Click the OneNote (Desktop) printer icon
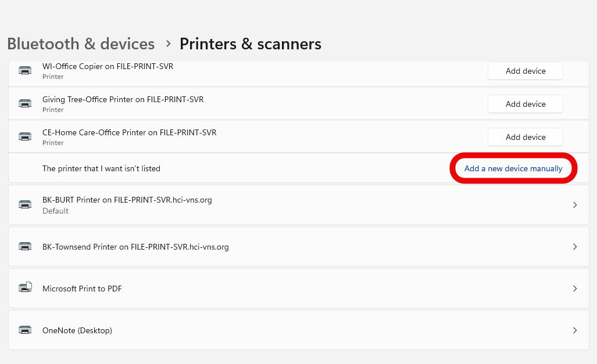 coord(25,330)
